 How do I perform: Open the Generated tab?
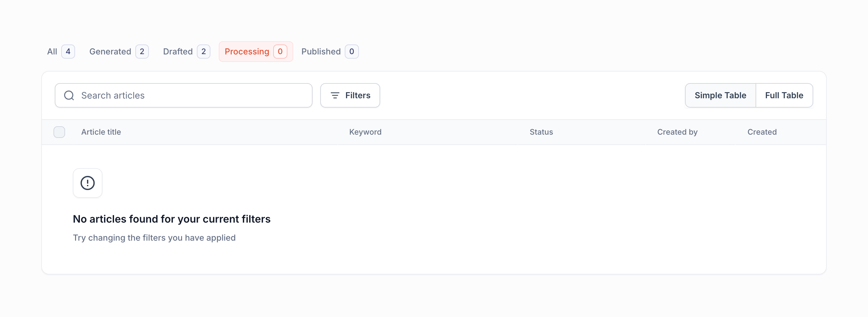pyautogui.click(x=110, y=52)
